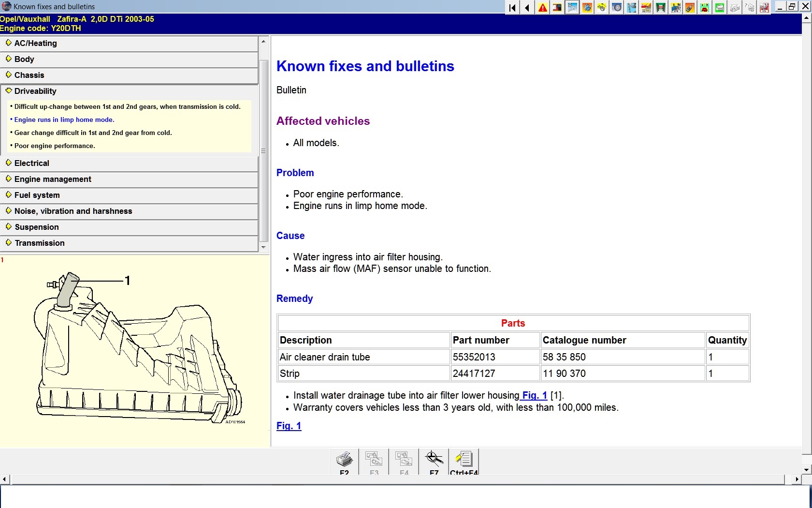The width and height of the screenshot is (812, 508).
Task: Select 'Engine runs in limp home mode' bulletin
Action: pyautogui.click(x=64, y=120)
